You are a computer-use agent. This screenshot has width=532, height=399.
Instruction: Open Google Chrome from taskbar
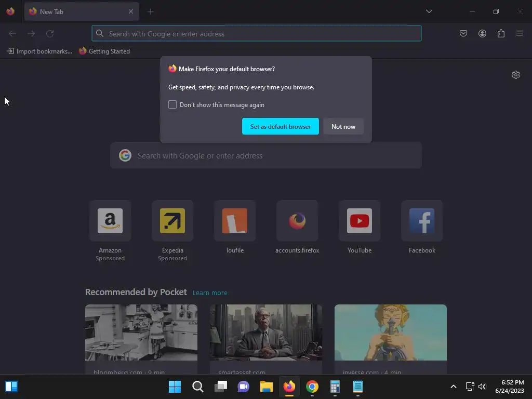tap(312, 387)
